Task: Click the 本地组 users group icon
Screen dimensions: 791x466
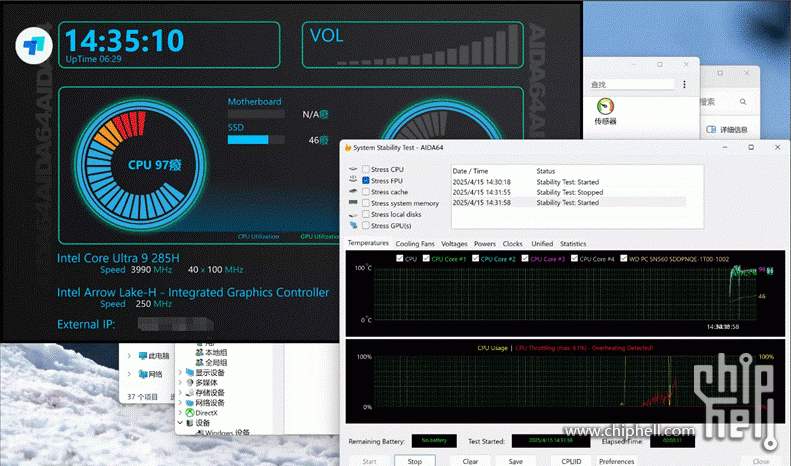Action: coord(199,353)
